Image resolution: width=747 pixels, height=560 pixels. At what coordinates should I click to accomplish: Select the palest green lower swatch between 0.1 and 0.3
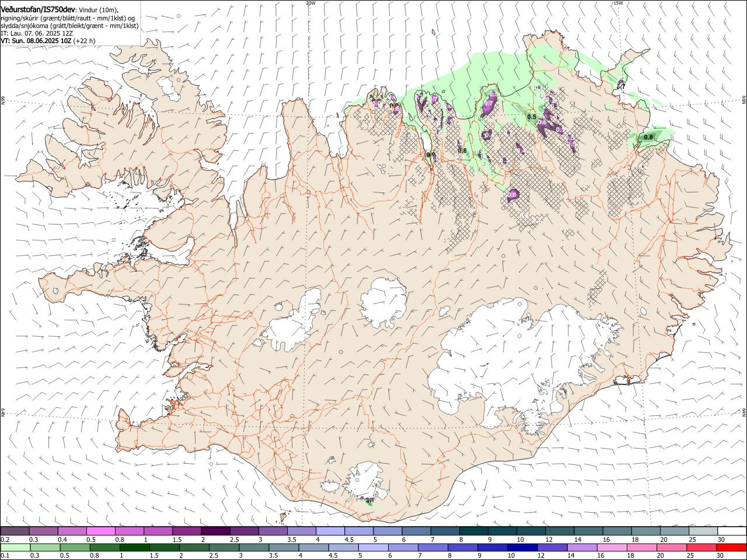point(15,548)
